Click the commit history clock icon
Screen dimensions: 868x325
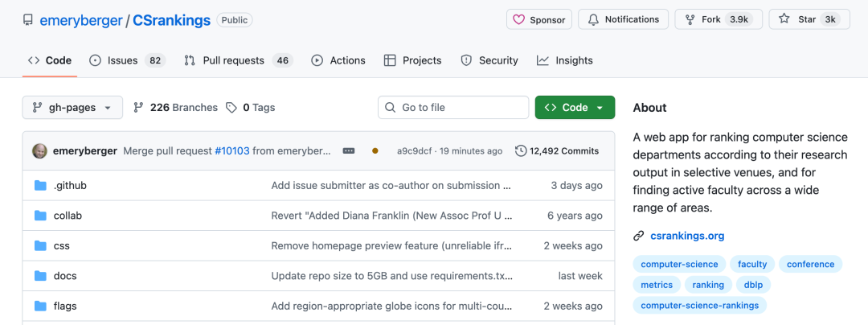(521, 151)
